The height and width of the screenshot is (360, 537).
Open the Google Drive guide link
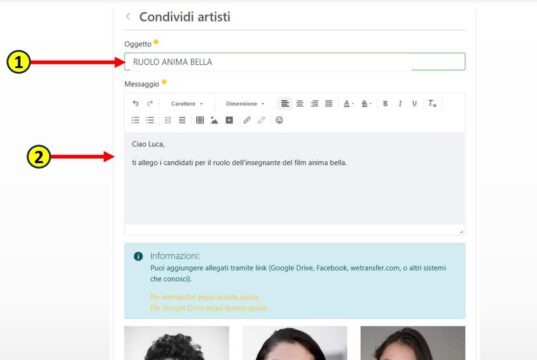tap(209, 308)
